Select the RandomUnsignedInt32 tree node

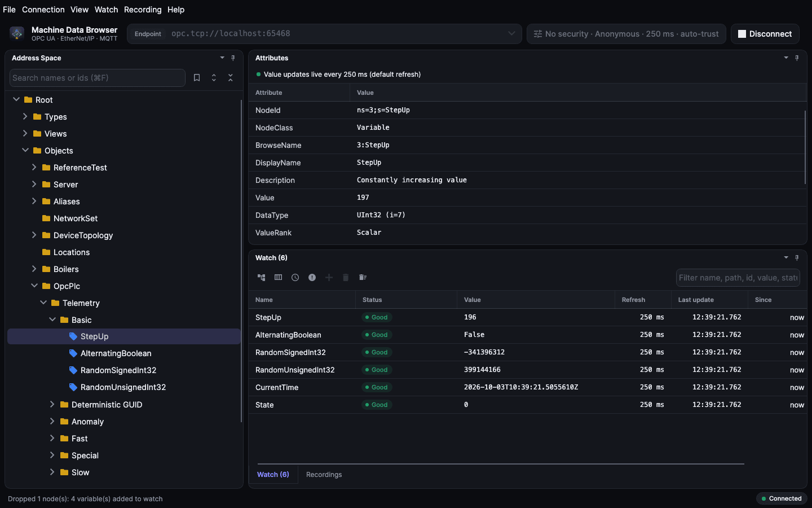click(123, 387)
